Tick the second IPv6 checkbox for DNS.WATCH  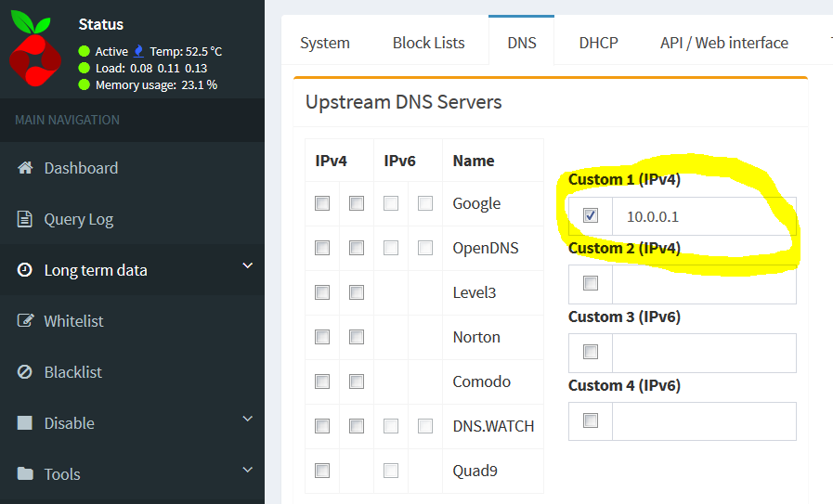(x=425, y=426)
